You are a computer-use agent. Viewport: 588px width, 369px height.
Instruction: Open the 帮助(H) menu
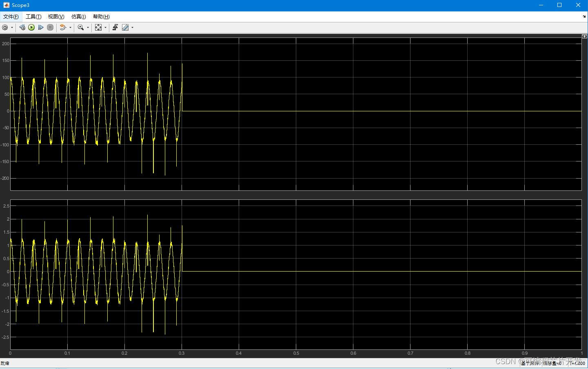pos(101,17)
